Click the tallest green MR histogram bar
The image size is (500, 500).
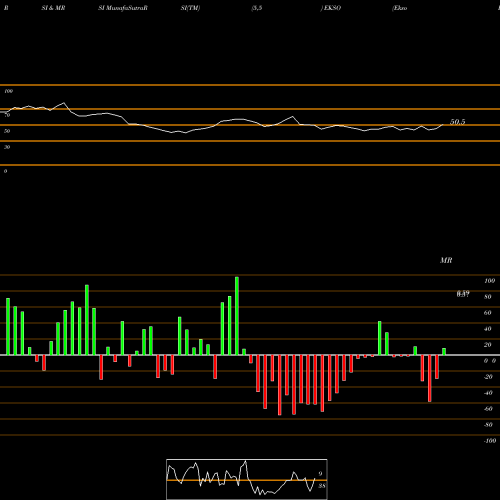point(237,316)
